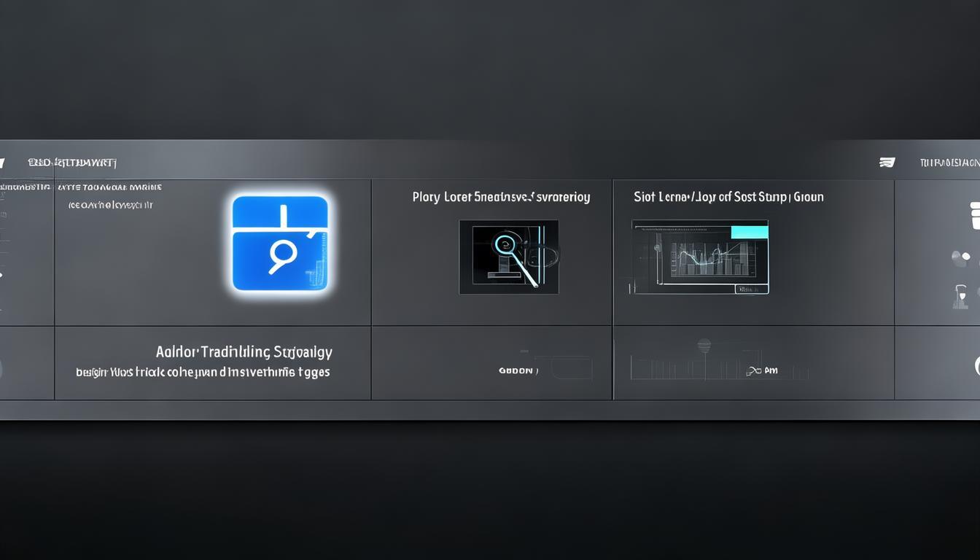Click the small arrow on left sidebar

coord(2,275)
